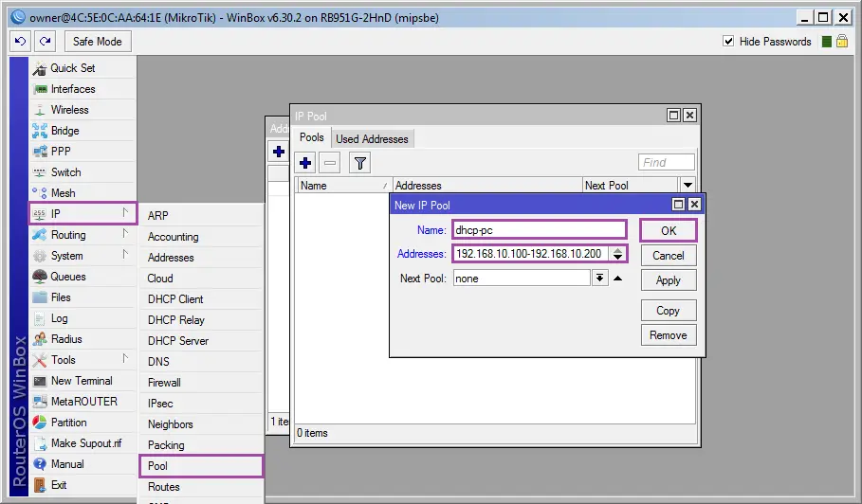The image size is (862, 504).
Task: Toggle the Hide Passwords checkbox
Action: click(x=728, y=41)
